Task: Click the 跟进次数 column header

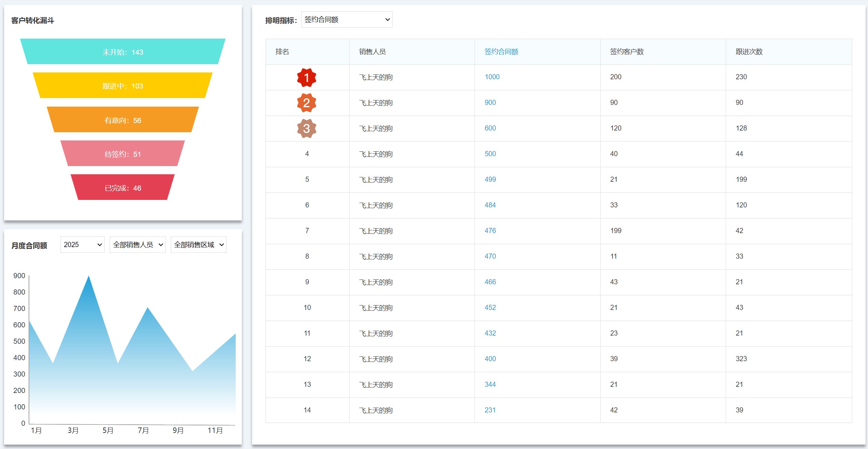Action: point(749,52)
